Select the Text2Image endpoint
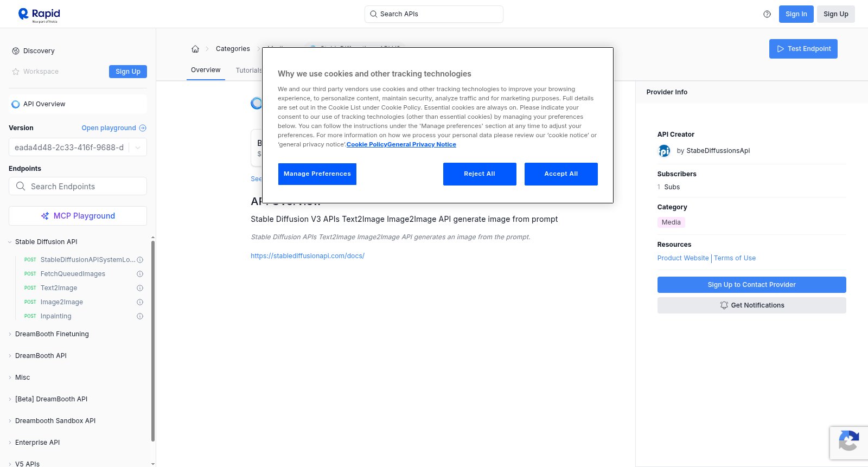868x467 pixels. [59, 288]
